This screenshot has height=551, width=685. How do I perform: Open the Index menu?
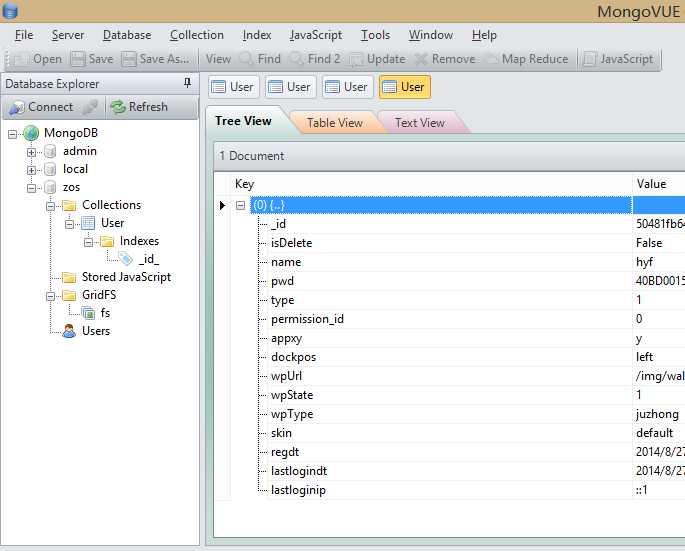click(x=257, y=35)
